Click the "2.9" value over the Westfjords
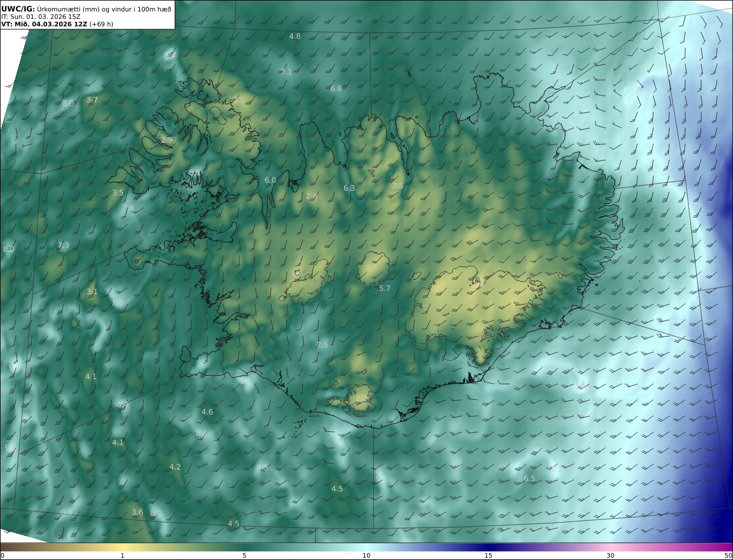The image size is (733, 560). tap(167, 140)
